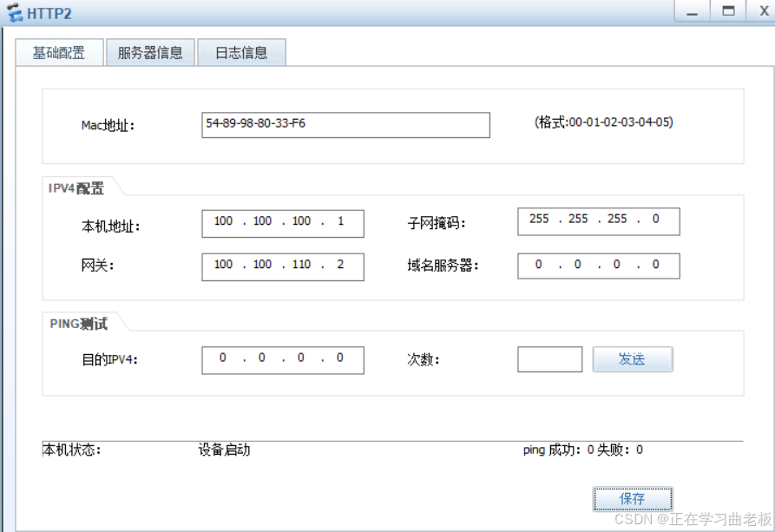Viewport: 775px width, 532px height.
Task: Click the MAC format hint (格式:00-01-02-03-04-05)
Action: (x=603, y=122)
